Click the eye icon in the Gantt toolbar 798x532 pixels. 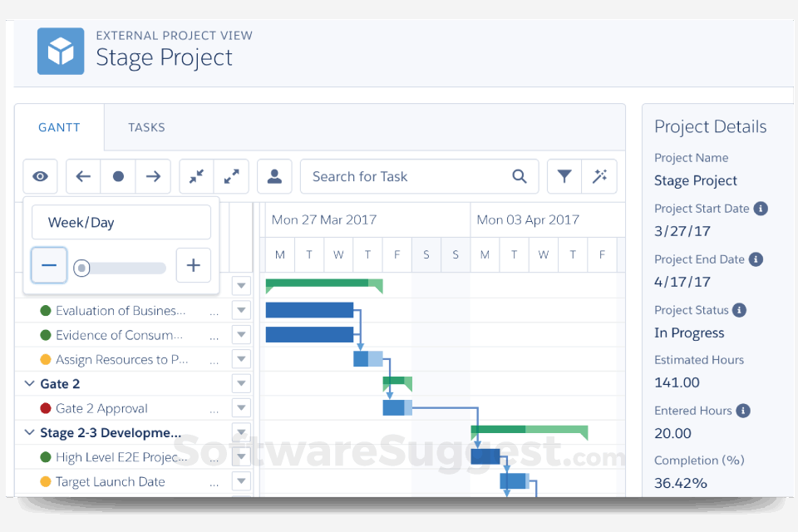(40, 176)
